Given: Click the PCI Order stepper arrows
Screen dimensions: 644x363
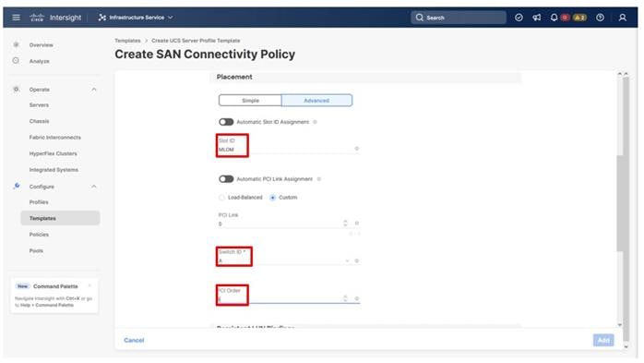Looking at the screenshot, I should tap(345, 298).
